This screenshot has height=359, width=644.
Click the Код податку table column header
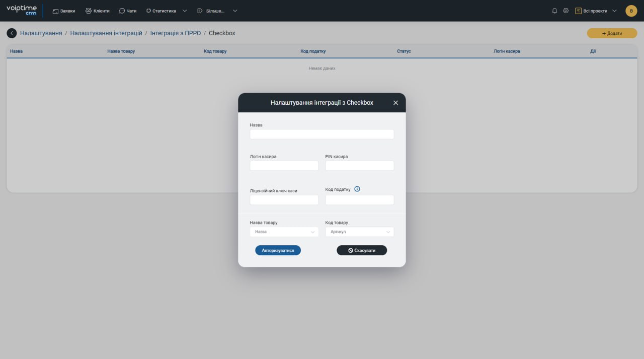[313, 51]
